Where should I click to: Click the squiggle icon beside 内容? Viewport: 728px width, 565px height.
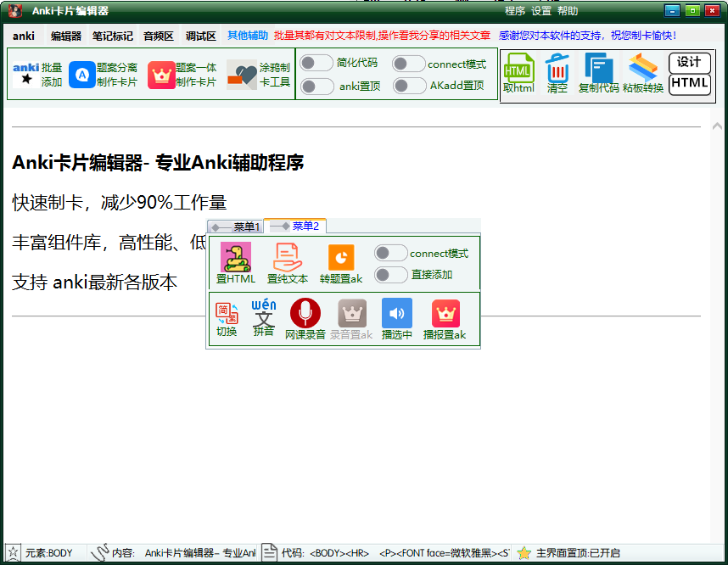pyautogui.click(x=99, y=552)
